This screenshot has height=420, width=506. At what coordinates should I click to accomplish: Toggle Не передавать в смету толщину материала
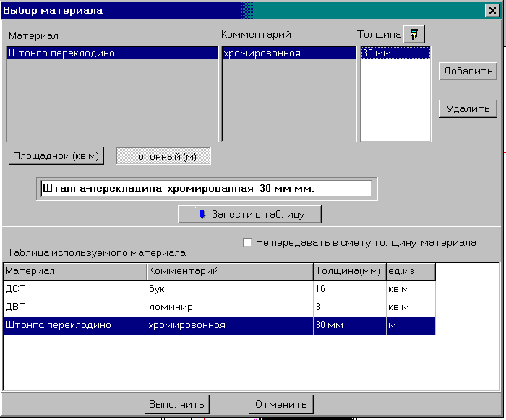(x=247, y=242)
